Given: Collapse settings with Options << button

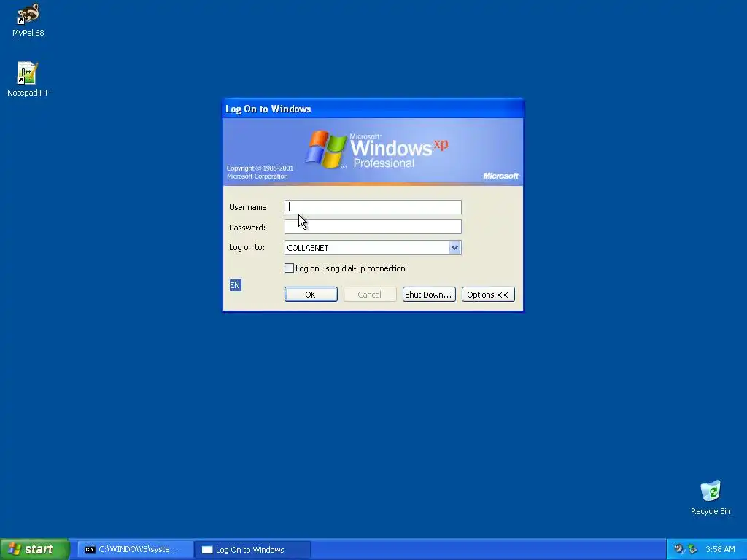Looking at the screenshot, I should click(488, 295).
